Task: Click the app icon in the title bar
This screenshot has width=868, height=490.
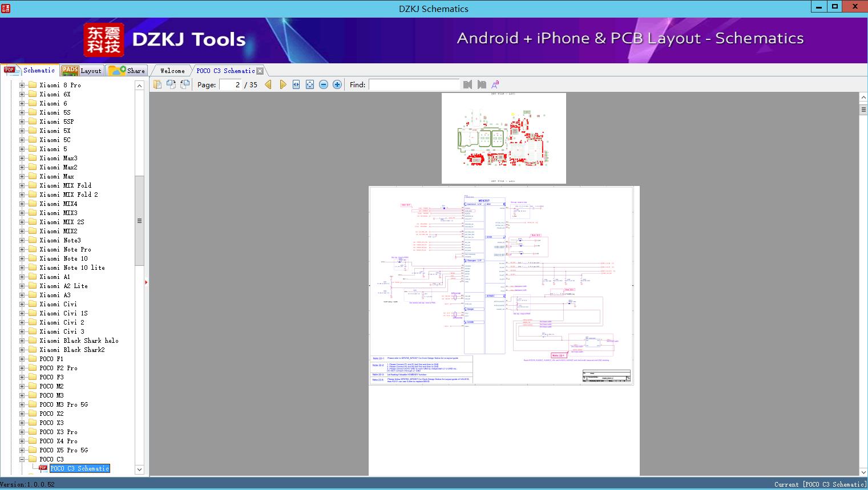Action: tap(5, 8)
